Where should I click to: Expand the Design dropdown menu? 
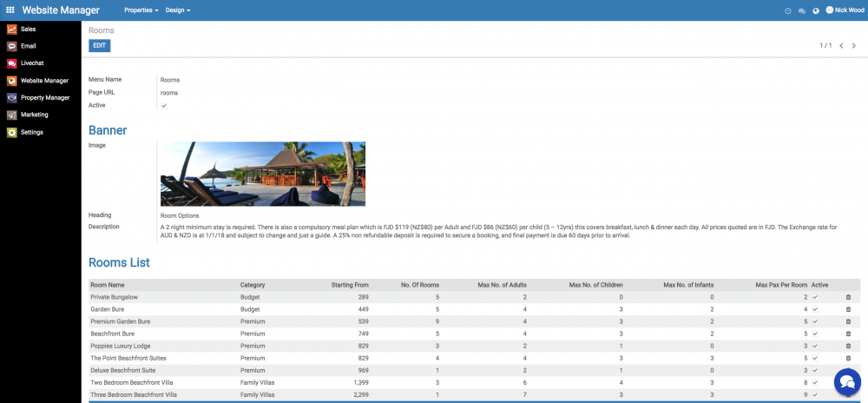point(178,10)
